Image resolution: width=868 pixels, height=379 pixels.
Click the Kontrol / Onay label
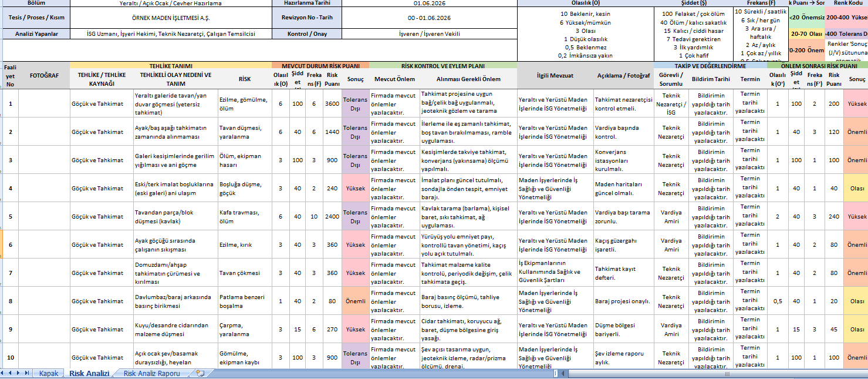pyautogui.click(x=307, y=33)
